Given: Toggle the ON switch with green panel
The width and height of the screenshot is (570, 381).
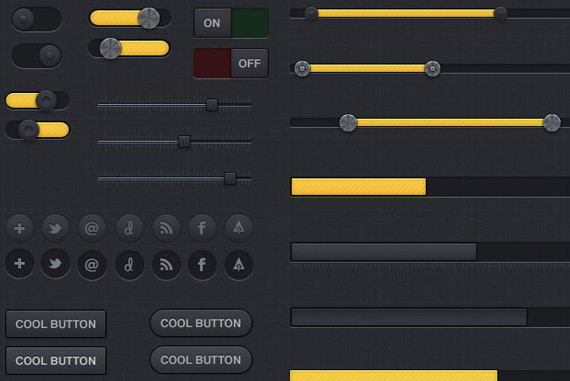Looking at the screenshot, I should click(231, 23).
